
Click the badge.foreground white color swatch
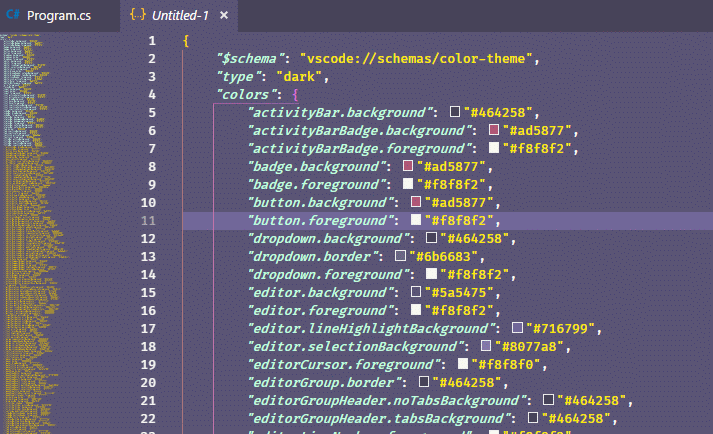click(408, 185)
